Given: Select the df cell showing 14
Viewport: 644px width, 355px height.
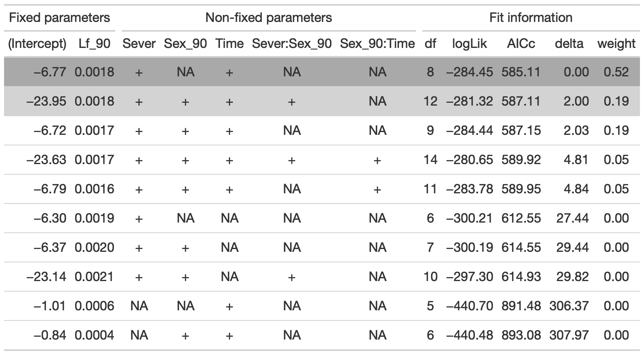Looking at the screenshot, I should tap(430, 160).
